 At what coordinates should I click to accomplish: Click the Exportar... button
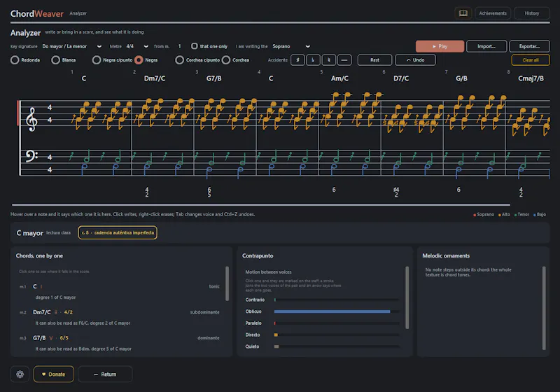coord(529,46)
